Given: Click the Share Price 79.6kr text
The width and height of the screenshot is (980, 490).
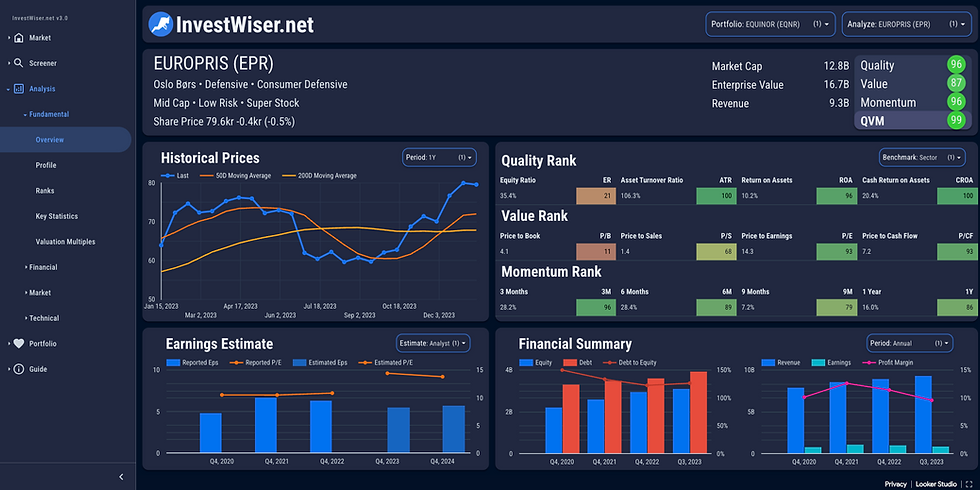Looking at the screenshot, I should tap(224, 122).
